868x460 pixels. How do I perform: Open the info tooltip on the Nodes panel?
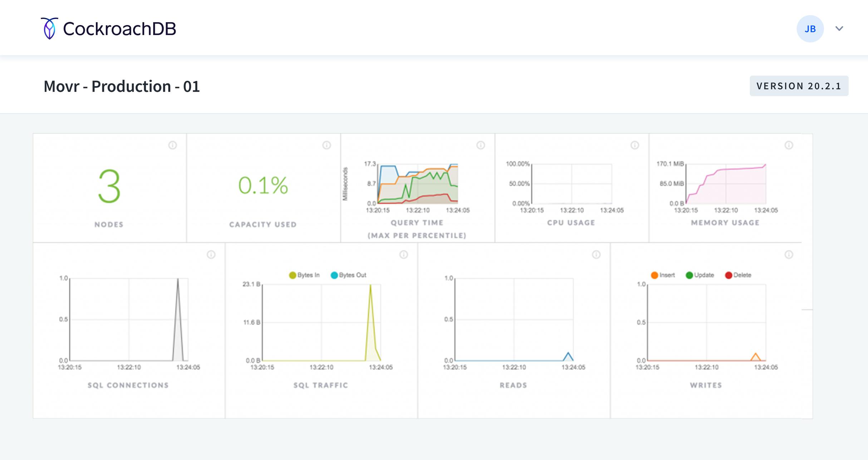point(173,145)
